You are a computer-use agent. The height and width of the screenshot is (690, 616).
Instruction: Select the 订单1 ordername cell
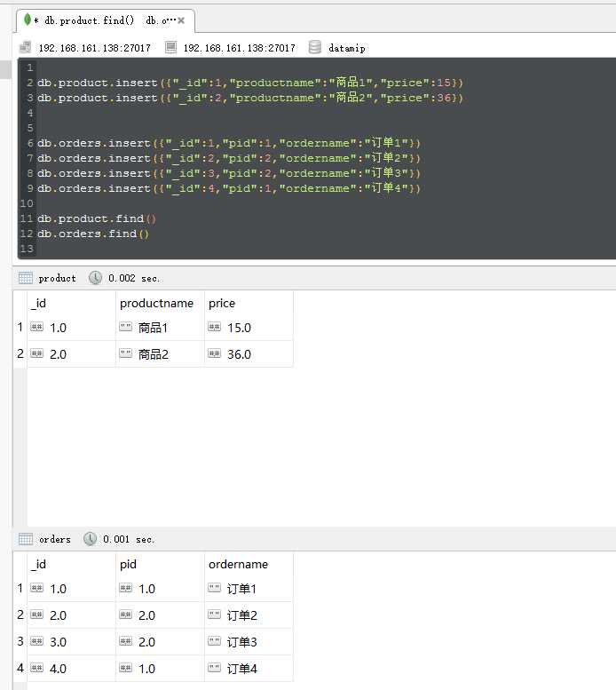pos(249,589)
